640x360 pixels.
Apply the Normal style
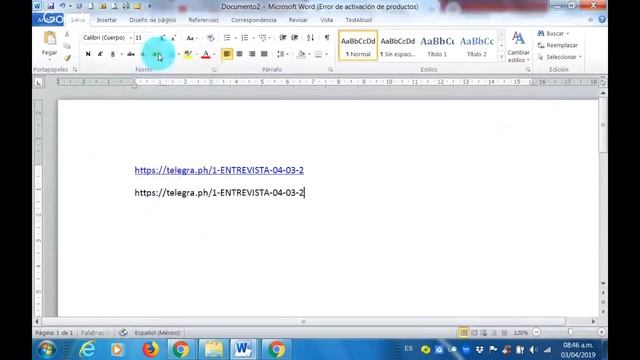point(358,45)
